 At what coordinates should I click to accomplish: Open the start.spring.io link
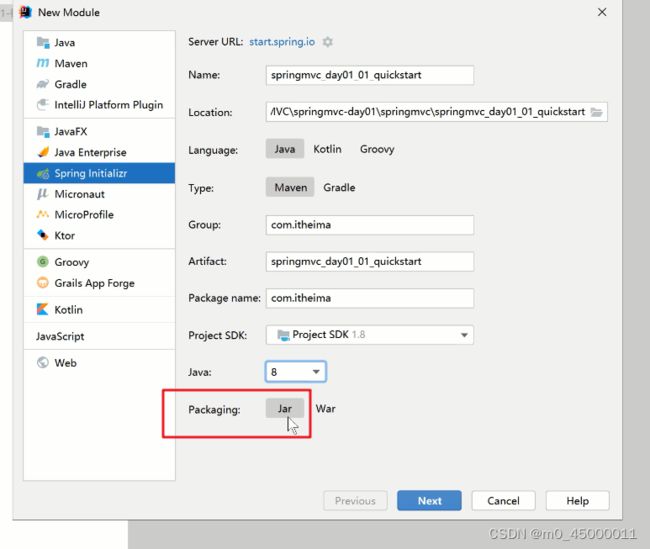click(282, 42)
